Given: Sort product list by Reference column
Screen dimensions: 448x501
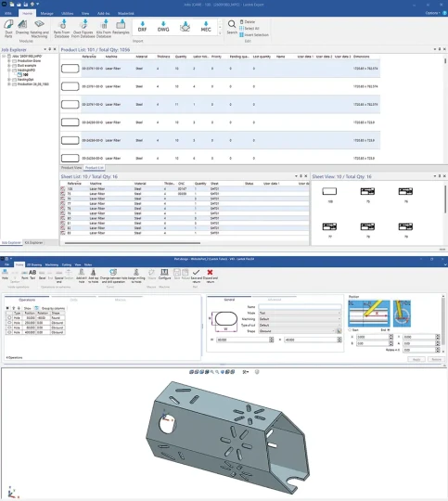Looking at the screenshot, I should (89, 57).
